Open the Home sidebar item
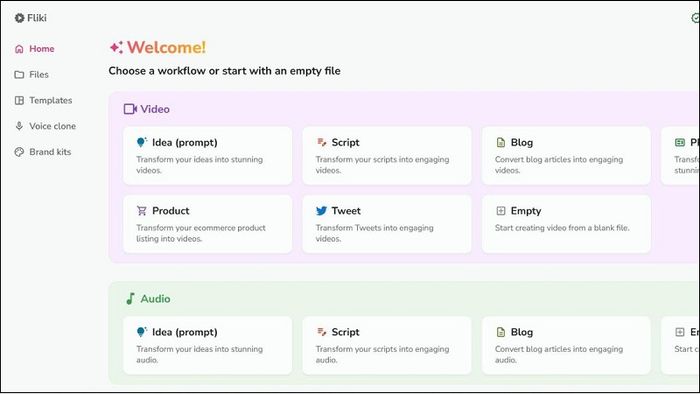The height and width of the screenshot is (394, 700). tap(34, 49)
